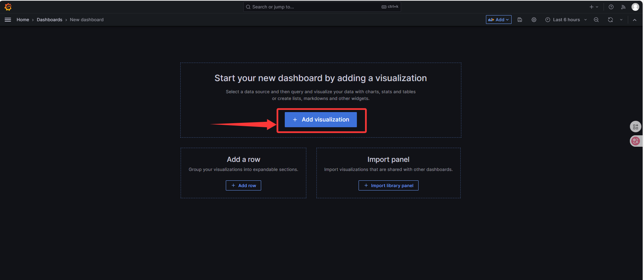Open dashboard settings gear icon
Viewport: 644px width, 280px height.
[x=534, y=20]
